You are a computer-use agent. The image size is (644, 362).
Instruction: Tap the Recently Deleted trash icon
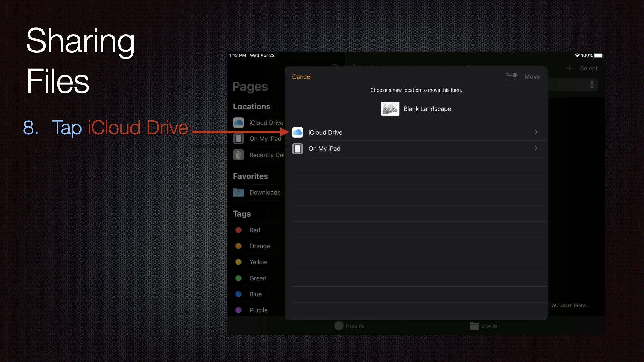tap(238, 155)
